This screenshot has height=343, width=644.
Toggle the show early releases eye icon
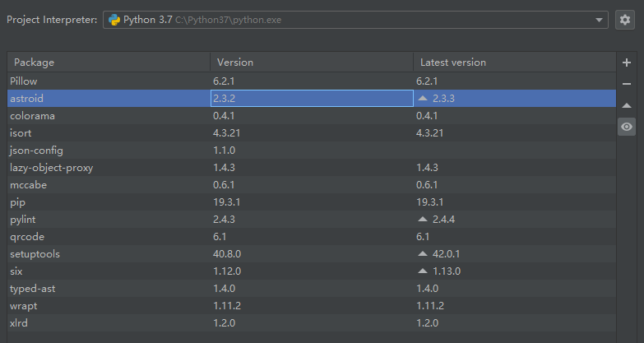coord(627,127)
